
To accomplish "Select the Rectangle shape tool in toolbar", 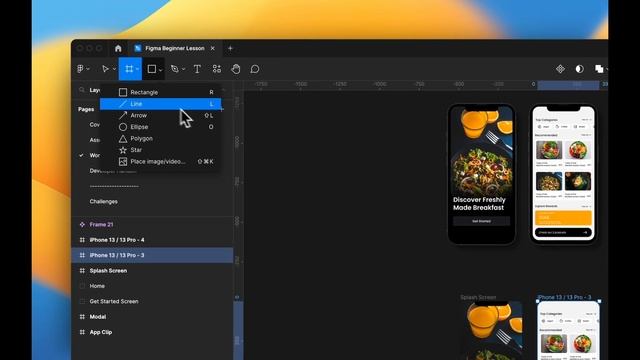I will coord(152,69).
